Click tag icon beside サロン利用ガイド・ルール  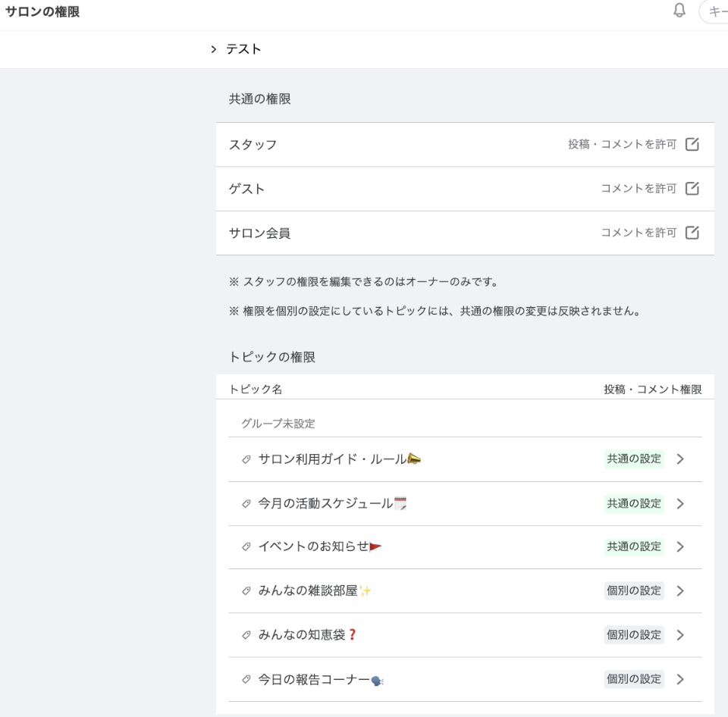click(x=246, y=459)
